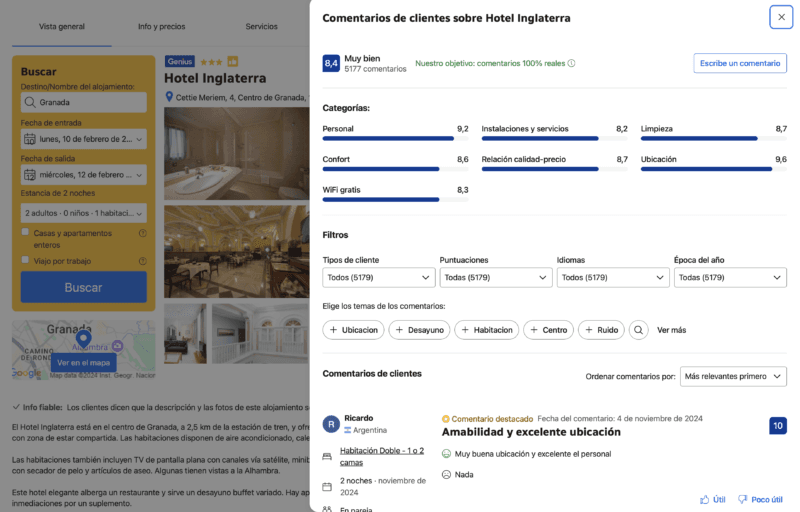This screenshot has height=512, width=800.
Task: Click Escribe un comentario button
Action: [740, 63]
